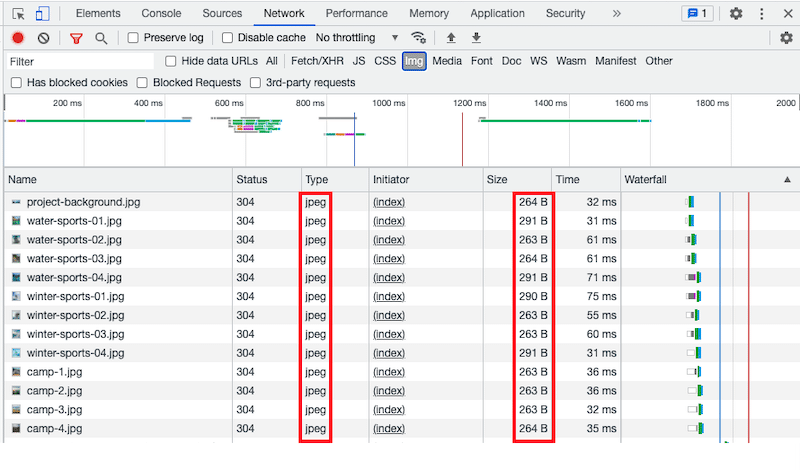Filter by Font requests
Image resolution: width=800 pixels, height=470 pixels.
[482, 61]
